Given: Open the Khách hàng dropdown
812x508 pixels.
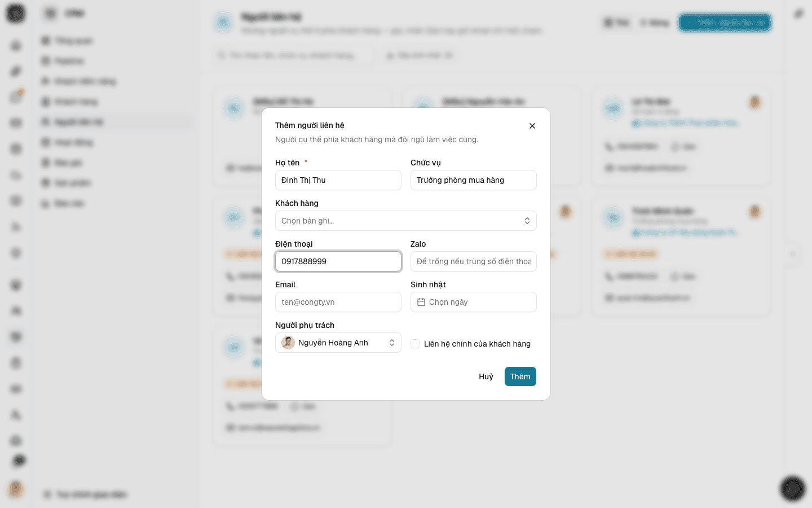Looking at the screenshot, I should (x=406, y=221).
